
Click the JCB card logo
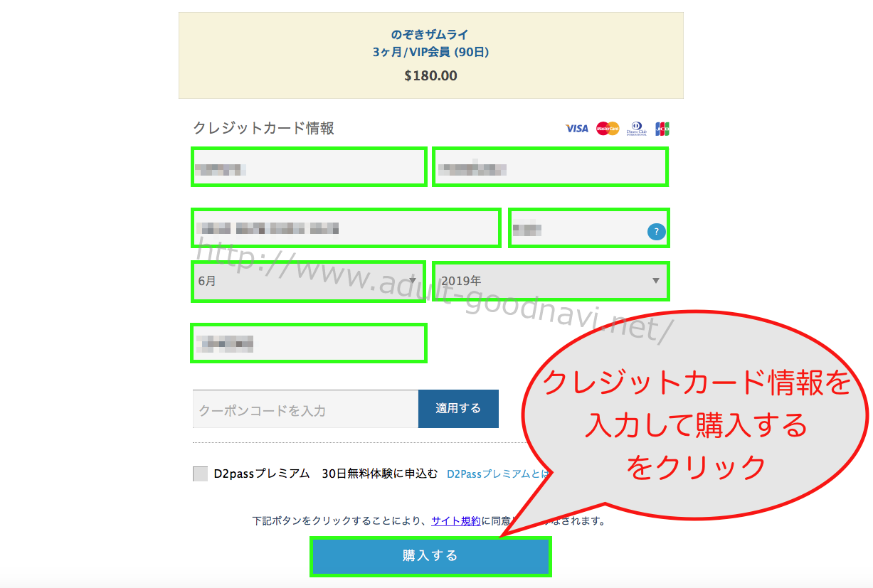[x=662, y=129]
